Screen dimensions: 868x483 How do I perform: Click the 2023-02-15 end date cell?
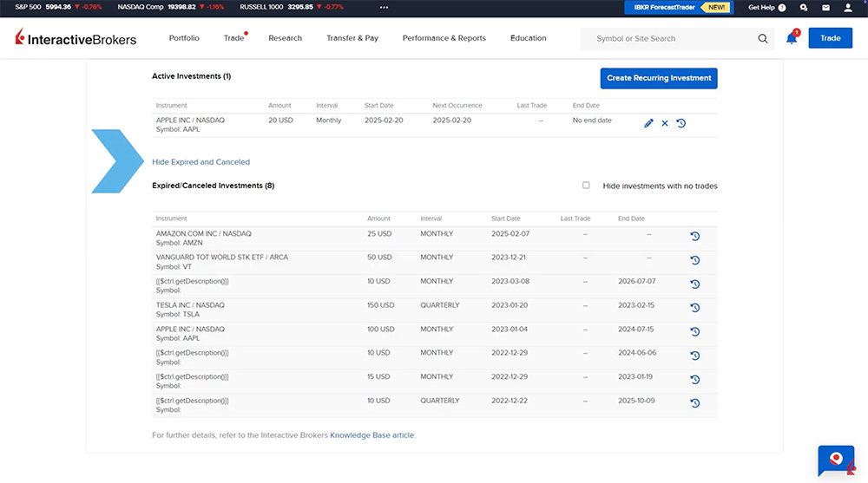(636, 305)
